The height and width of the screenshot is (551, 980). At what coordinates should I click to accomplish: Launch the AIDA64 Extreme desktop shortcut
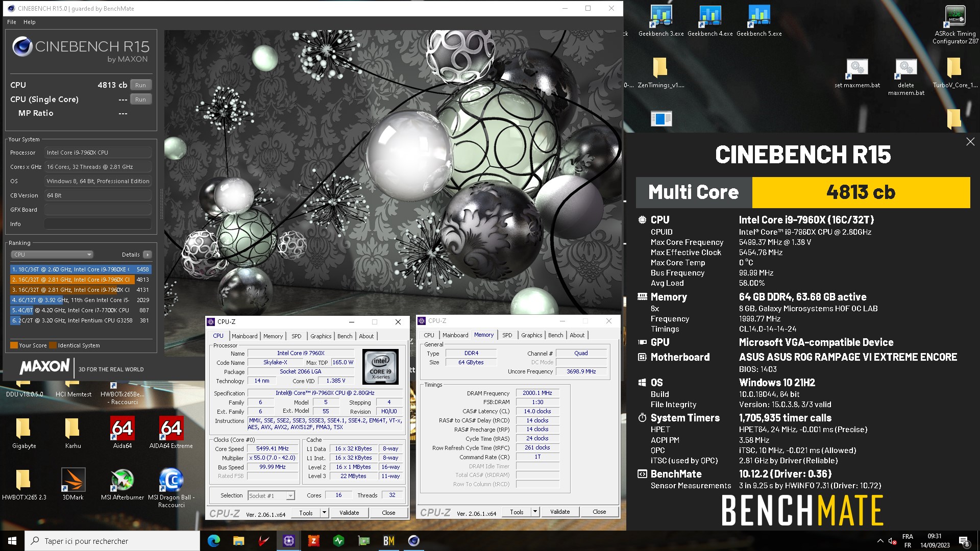[171, 433]
